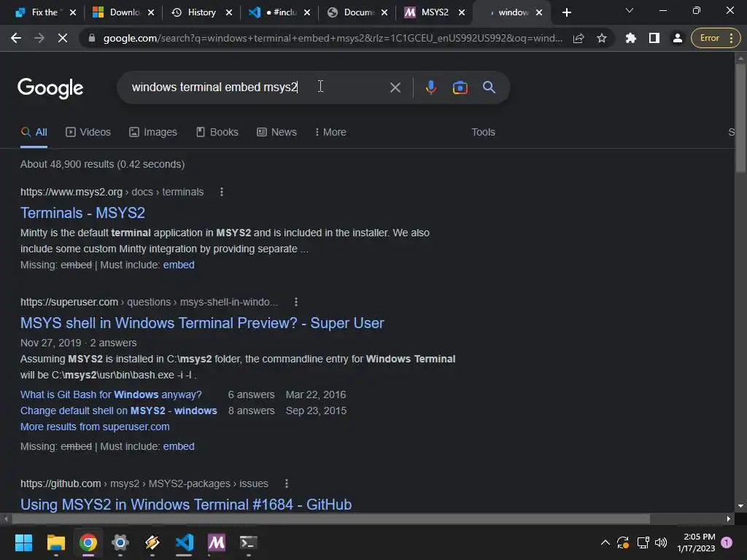Click Chrome icon in taskbar
This screenshot has height=560, width=747.
(88, 542)
